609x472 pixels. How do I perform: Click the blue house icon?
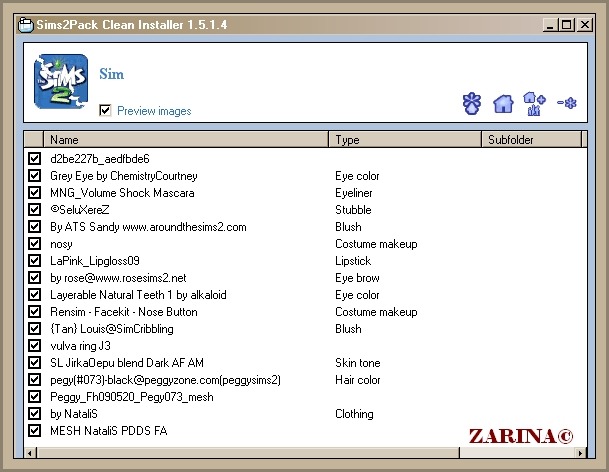pyautogui.click(x=503, y=104)
